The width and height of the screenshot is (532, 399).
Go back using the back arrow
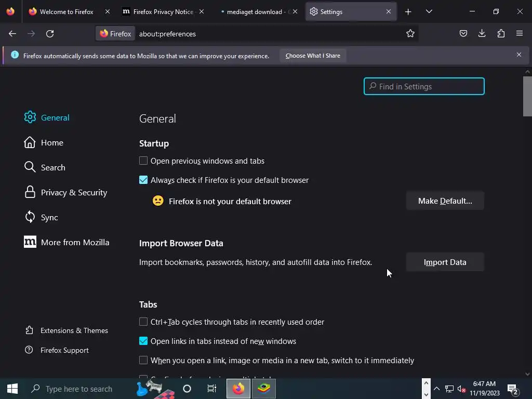pos(12,34)
